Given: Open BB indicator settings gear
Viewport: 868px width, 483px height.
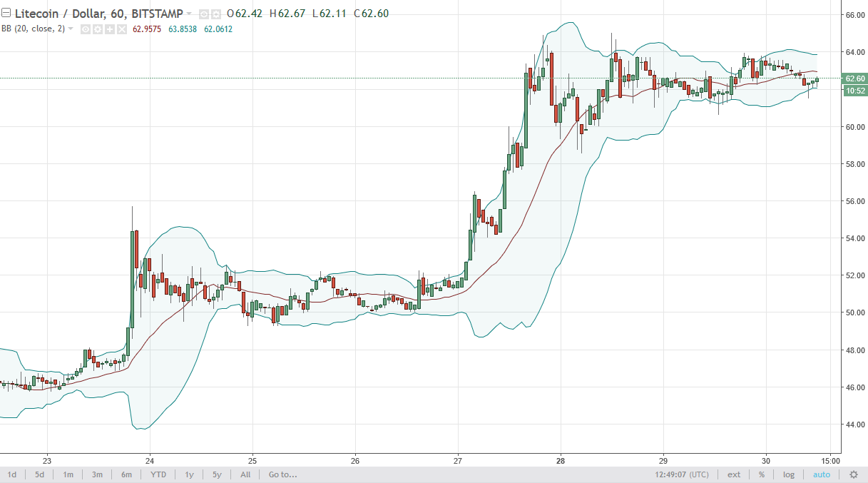Looking at the screenshot, I should click(x=98, y=29).
